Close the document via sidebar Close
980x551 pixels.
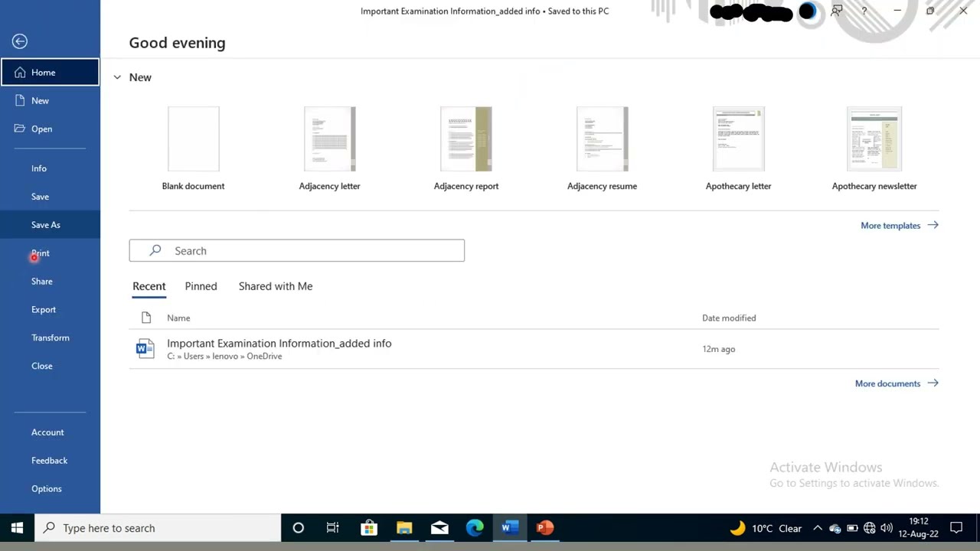click(x=50, y=366)
